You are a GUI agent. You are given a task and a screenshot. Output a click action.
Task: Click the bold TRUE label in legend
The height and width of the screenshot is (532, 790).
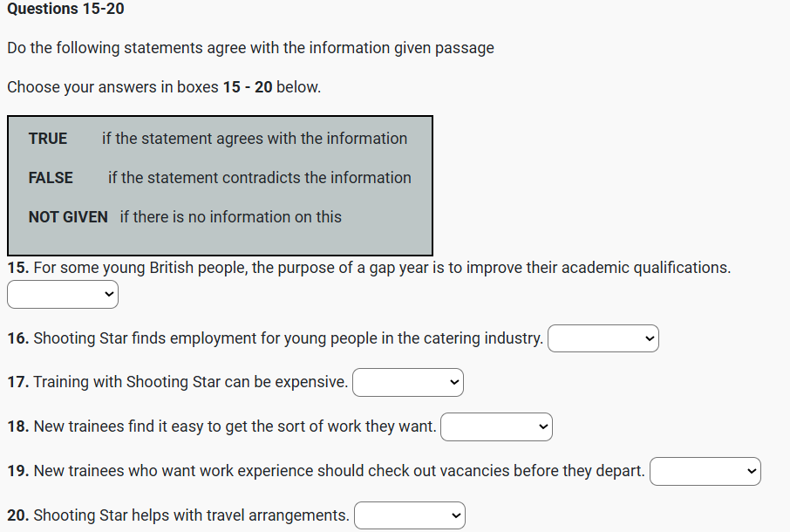tap(48, 139)
